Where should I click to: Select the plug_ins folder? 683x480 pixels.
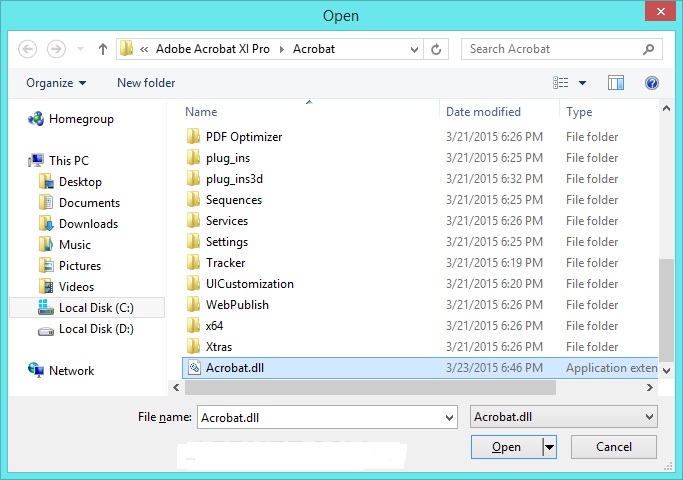click(420, 158)
